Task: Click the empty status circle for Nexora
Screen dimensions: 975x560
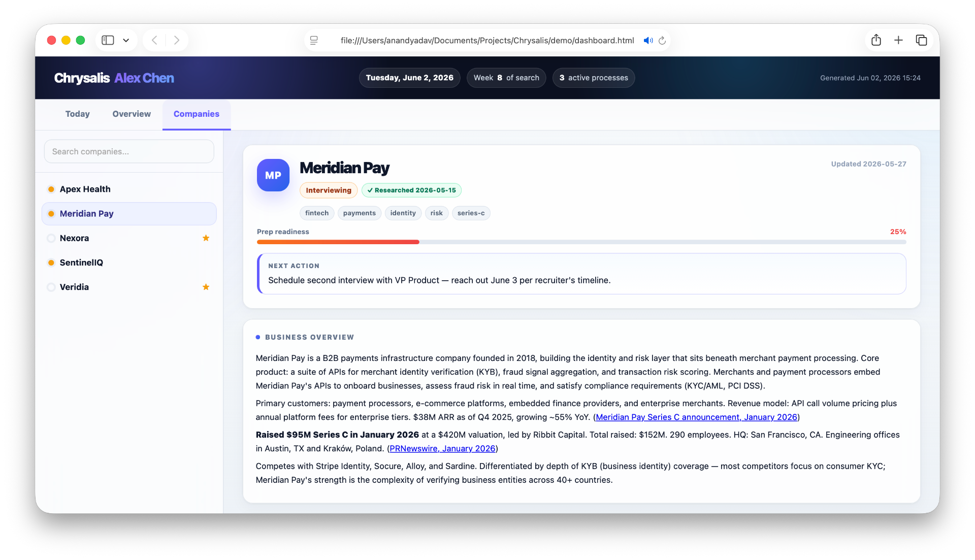Action: [x=51, y=238]
